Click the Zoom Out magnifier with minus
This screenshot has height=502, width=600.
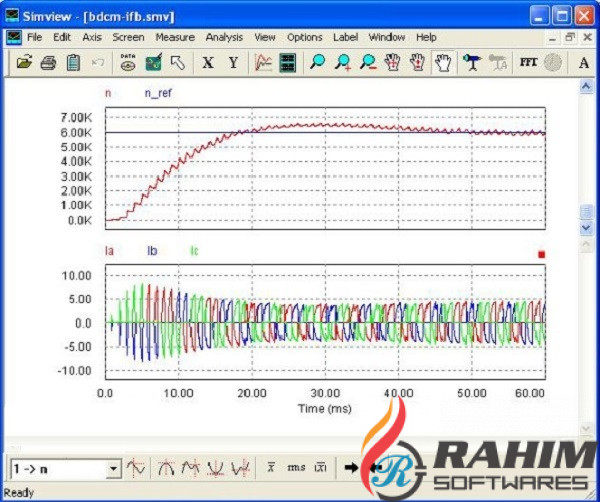[368, 62]
